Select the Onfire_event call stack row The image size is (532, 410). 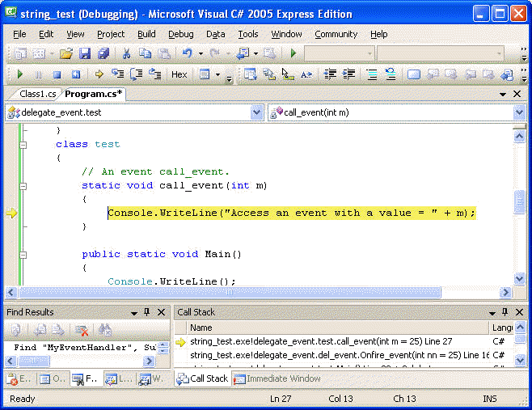tap(340, 355)
